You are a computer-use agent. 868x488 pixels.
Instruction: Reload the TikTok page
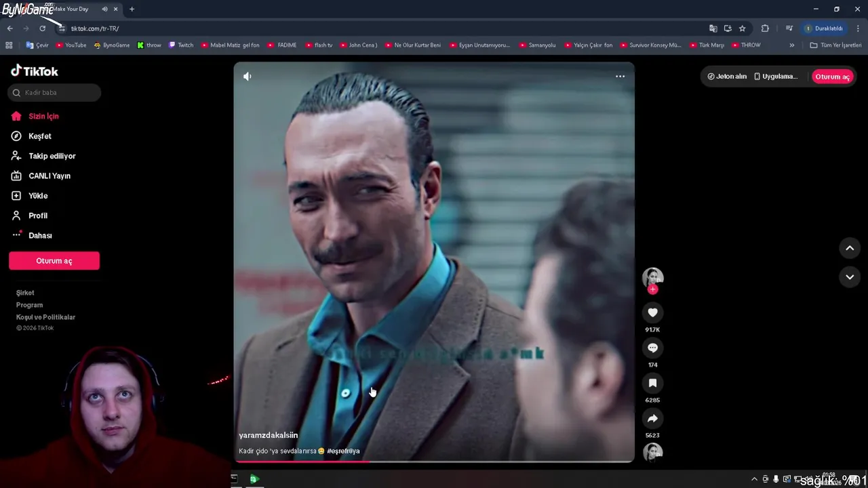[42, 28]
